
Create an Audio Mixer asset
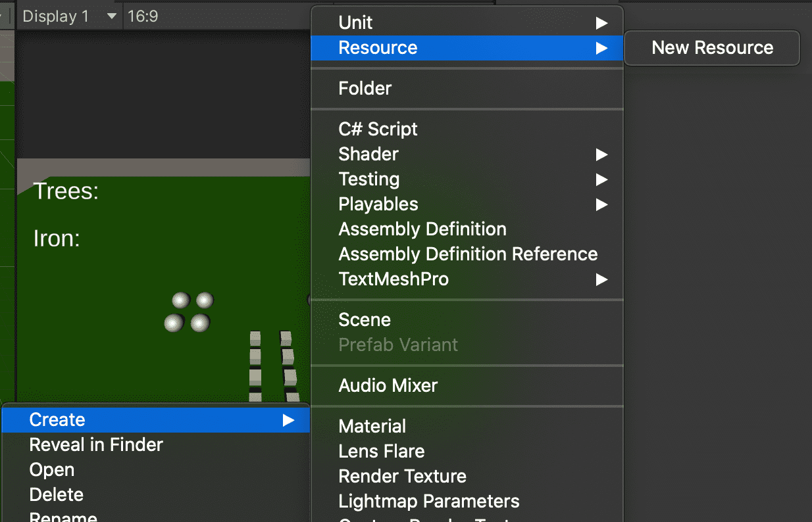(x=467, y=385)
